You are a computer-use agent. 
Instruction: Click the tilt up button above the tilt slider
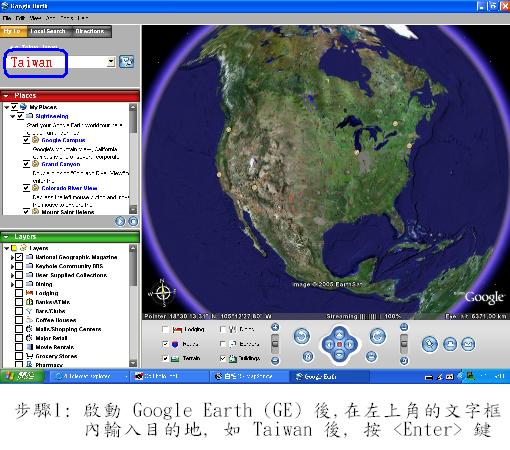tap(404, 327)
